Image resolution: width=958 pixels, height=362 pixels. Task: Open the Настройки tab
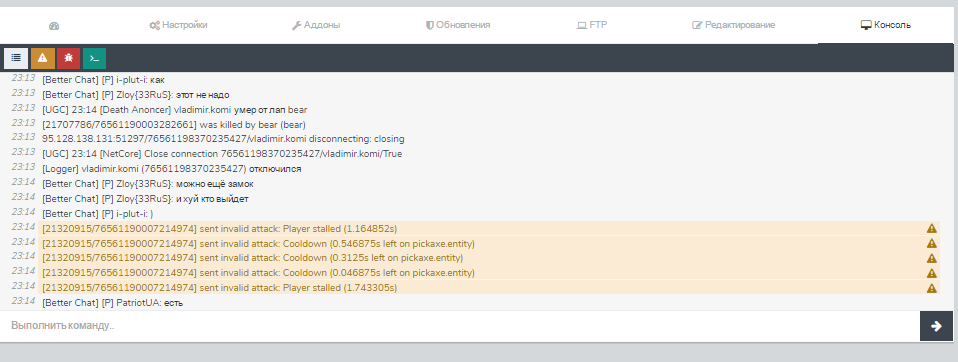click(178, 25)
